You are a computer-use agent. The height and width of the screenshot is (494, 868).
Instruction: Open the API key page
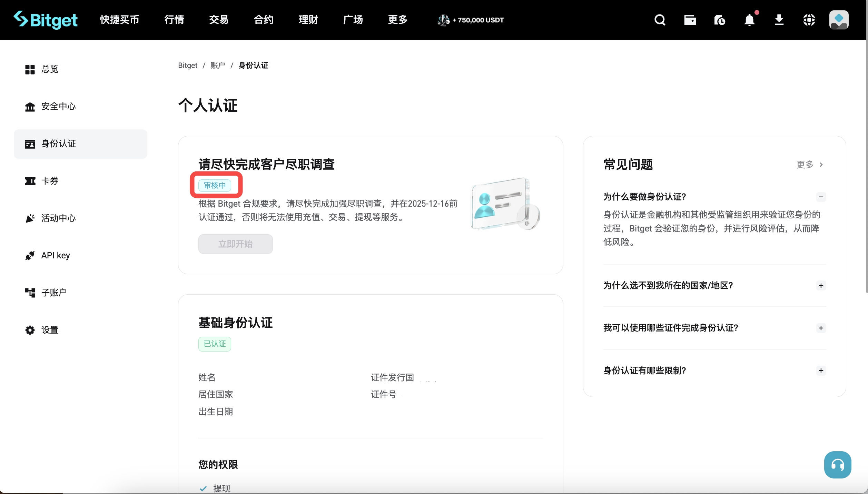pyautogui.click(x=56, y=255)
